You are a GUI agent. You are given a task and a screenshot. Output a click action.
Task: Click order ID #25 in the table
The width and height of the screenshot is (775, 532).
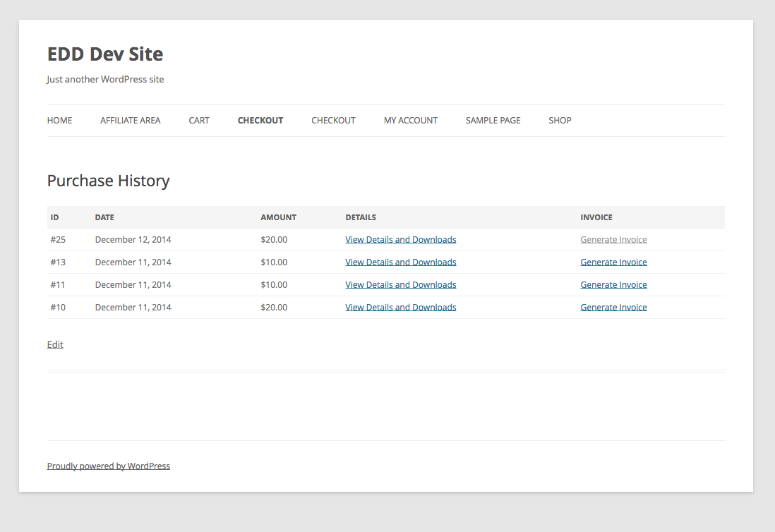[x=58, y=240]
